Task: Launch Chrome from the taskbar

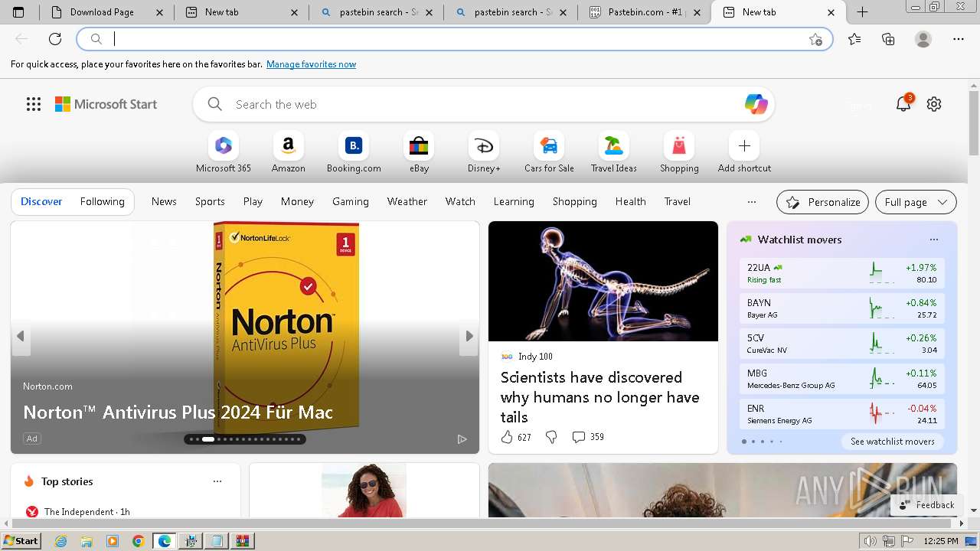Action: [x=138, y=541]
